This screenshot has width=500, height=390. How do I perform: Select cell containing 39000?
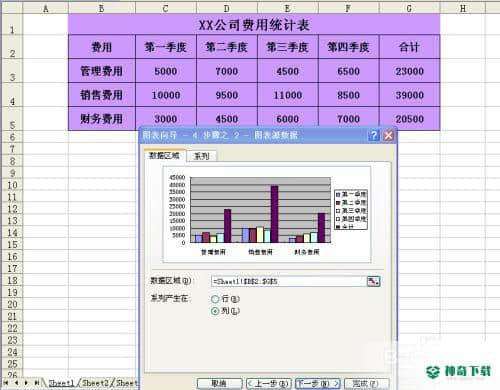pyautogui.click(x=410, y=95)
